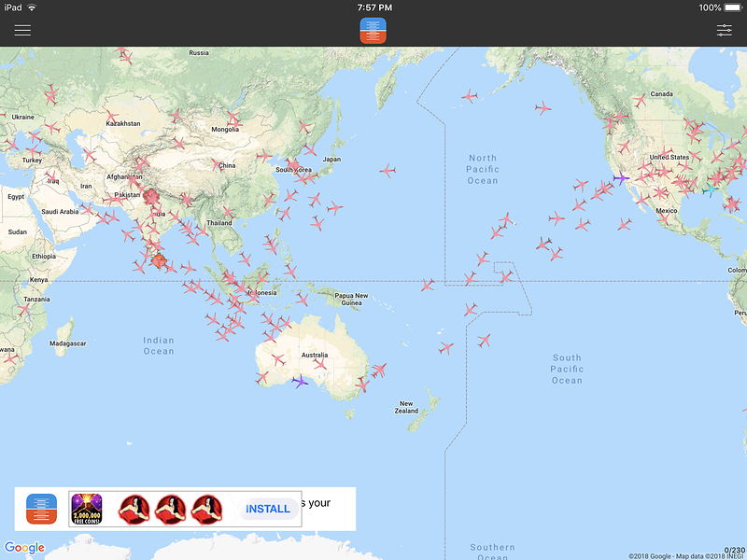Click the Saudi Arabia label
Screen dimensions: 747x560
60,212
